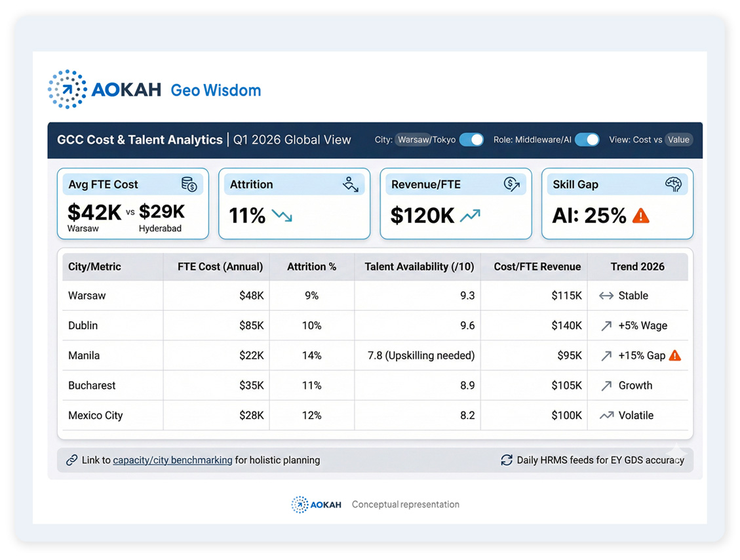Image resolution: width=740 pixels, height=560 pixels.
Task: Click the Geo Wisdom title text
Action: pos(216,90)
